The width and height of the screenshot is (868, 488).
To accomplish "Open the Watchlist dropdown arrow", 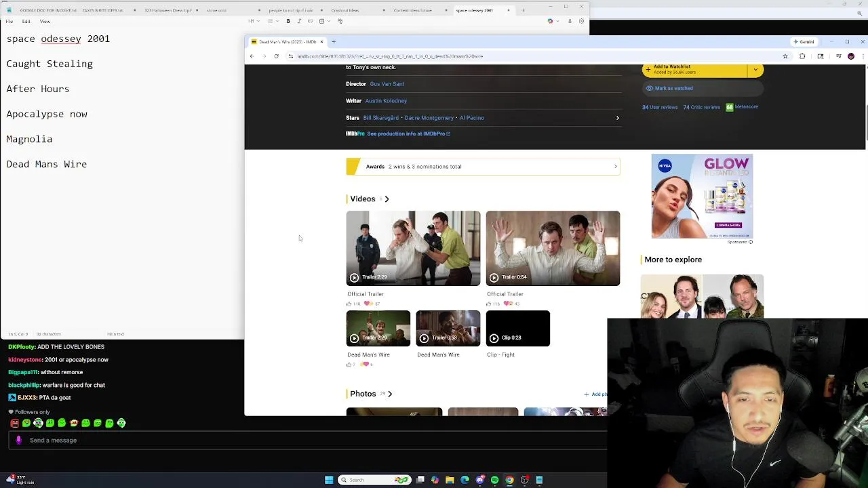I will pyautogui.click(x=755, y=70).
